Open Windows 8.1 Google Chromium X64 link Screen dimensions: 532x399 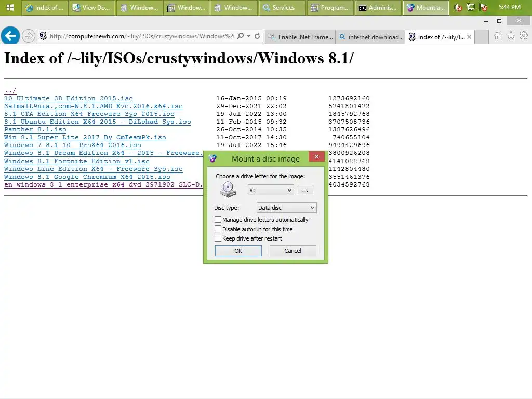[87, 177]
